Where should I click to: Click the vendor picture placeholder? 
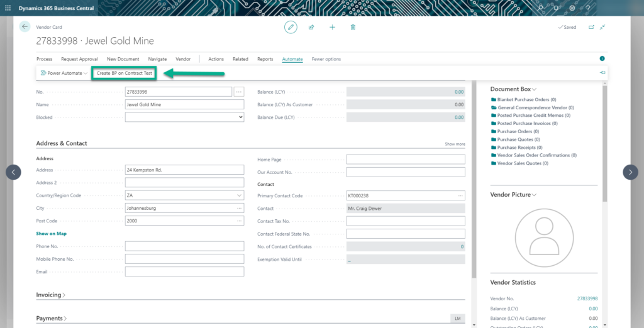(x=544, y=238)
